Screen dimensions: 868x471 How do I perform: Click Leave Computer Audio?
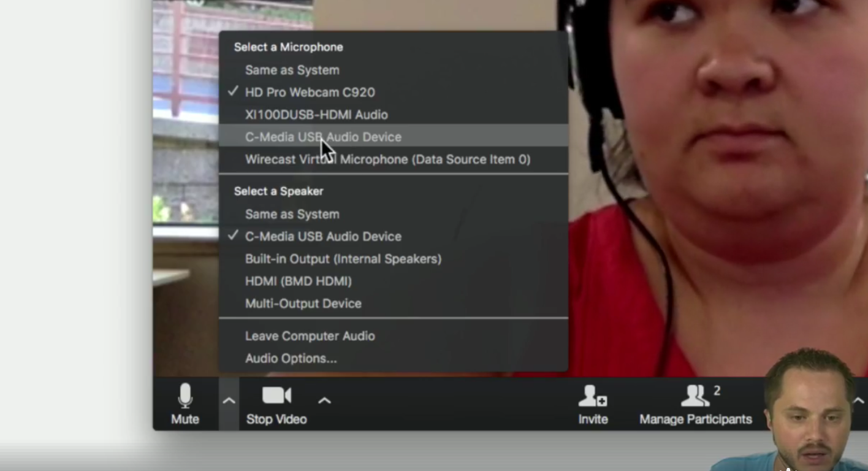click(310, 336)
